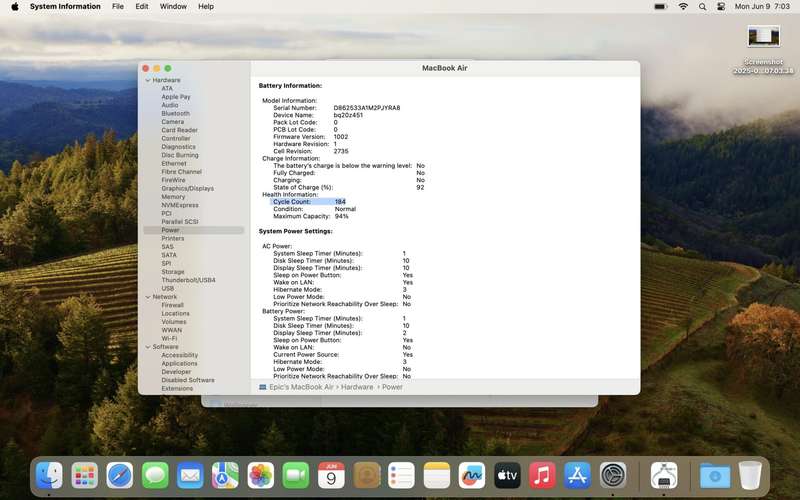Open Launchpad in the Dock
The height and width of the screenshot is (500, 800).
(85, 475)
